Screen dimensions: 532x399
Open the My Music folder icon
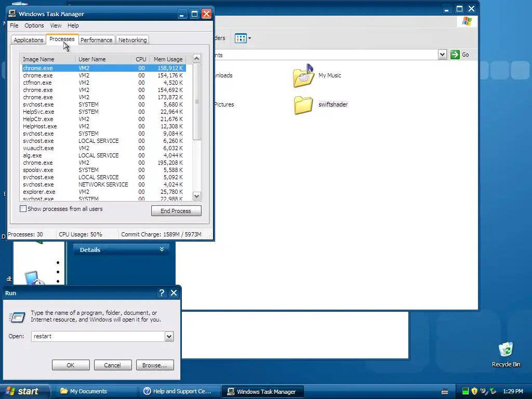(303, 76)
